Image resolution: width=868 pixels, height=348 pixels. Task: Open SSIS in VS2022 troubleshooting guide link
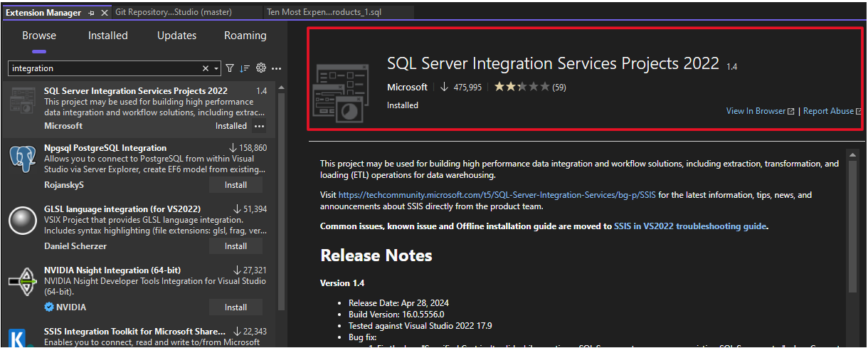[690, 226]
